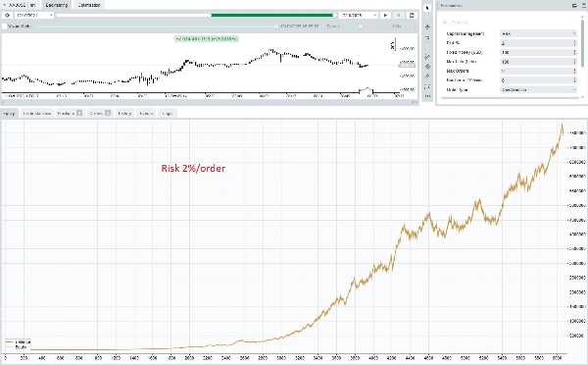Screen dimensions: 588x365
Task: Click the current price label on chart axis
Action: 407,66
